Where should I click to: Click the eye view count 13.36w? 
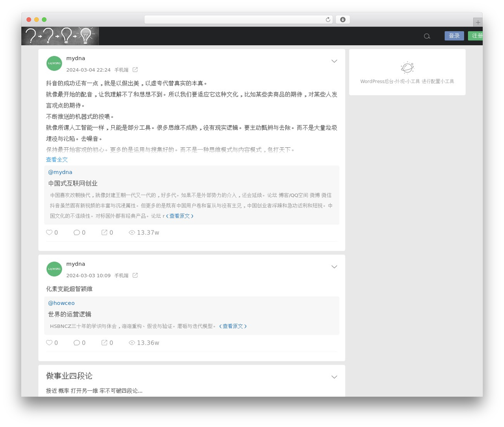coord(144,343)
